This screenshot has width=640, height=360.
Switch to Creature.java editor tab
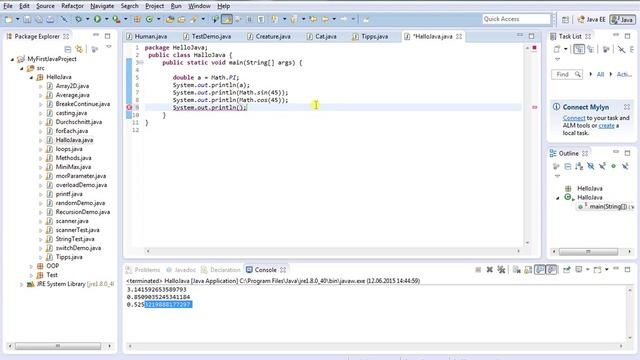click(x=269, y=36)
